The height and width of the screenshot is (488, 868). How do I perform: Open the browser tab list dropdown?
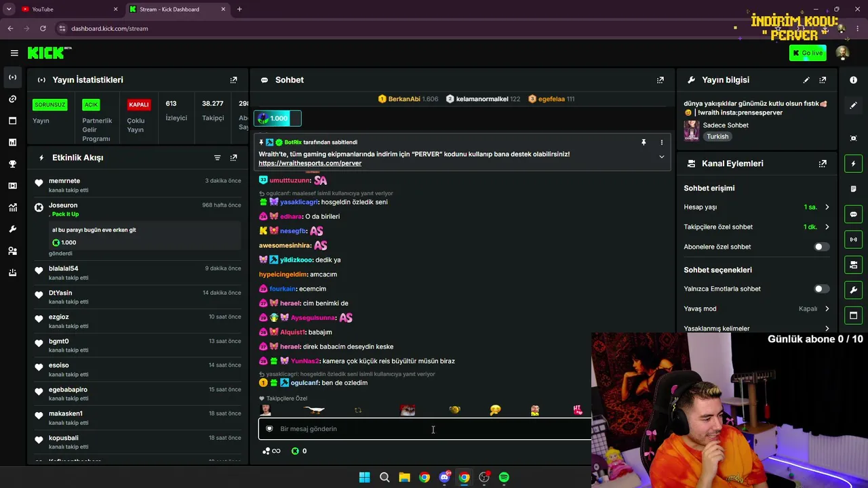click(9, 9)
